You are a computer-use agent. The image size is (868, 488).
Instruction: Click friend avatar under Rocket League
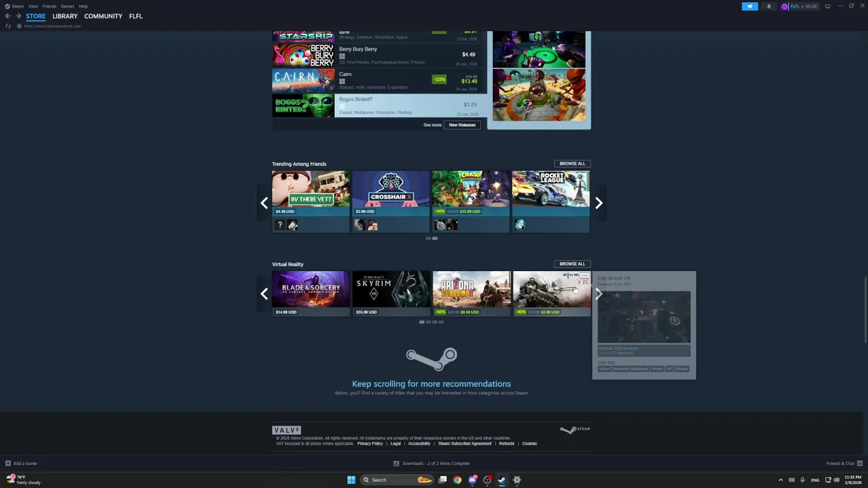pos(520,225)
